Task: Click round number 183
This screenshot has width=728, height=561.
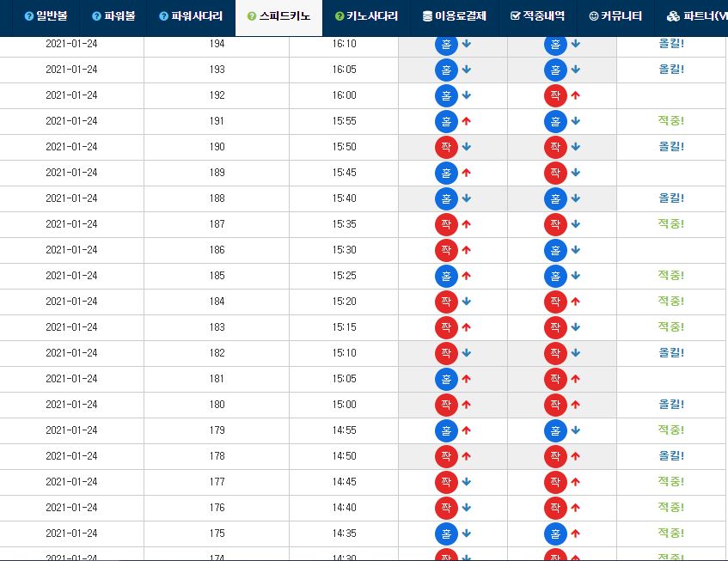Action: pyautogui.click(x=217, y=327)
